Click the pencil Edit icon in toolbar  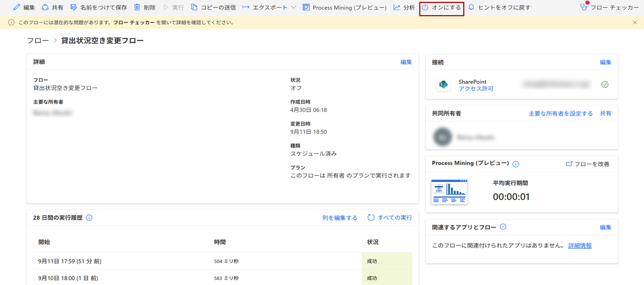pos(17,7)
